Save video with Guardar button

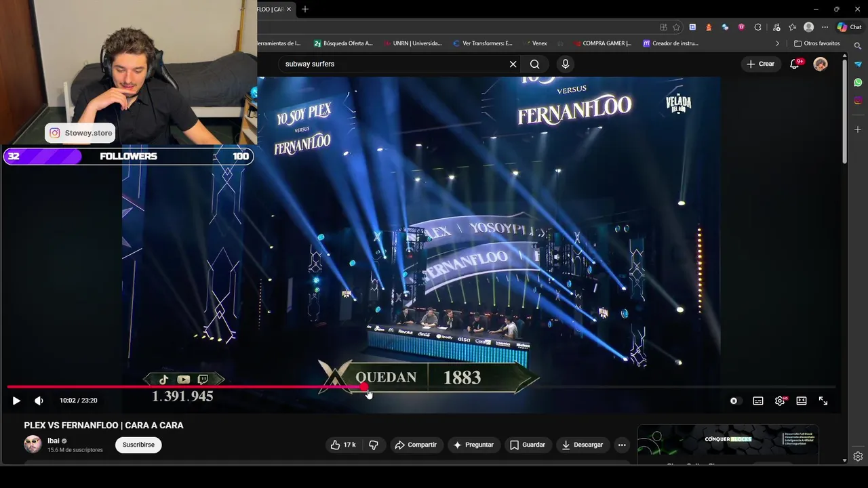(528, 445)
